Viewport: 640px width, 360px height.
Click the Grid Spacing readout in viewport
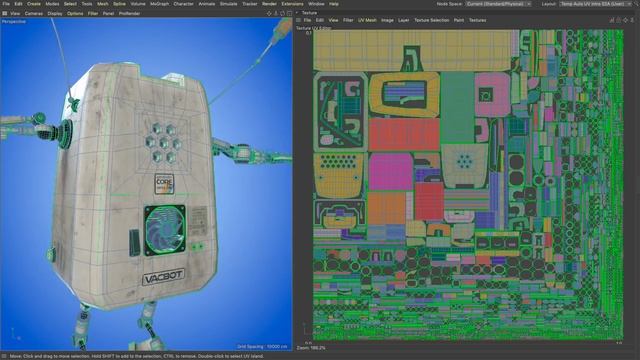(x=263, y=347)
